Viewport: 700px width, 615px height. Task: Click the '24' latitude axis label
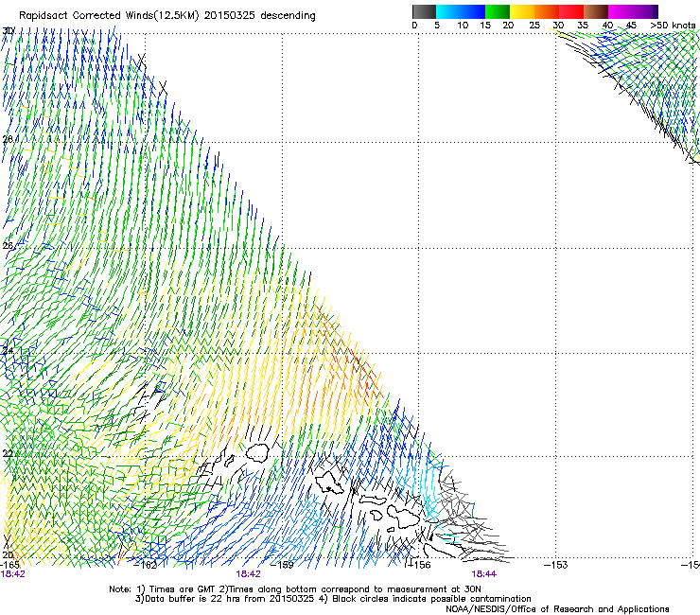[8, 351]
